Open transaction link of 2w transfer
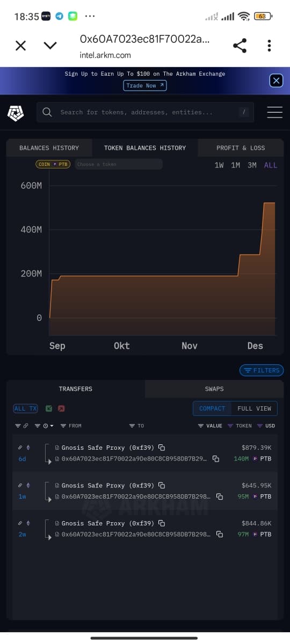This screenshot has height=644, width=290. [20, 523]
